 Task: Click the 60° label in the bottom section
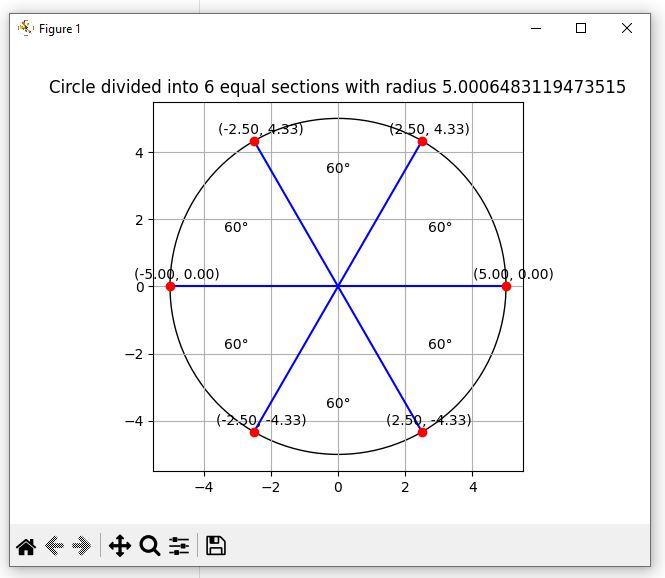pos(338,403)
